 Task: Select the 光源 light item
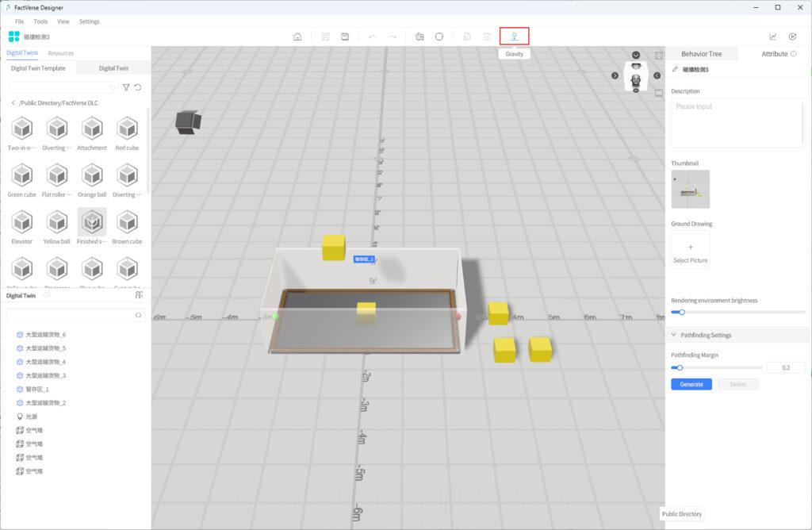[31, 417]
